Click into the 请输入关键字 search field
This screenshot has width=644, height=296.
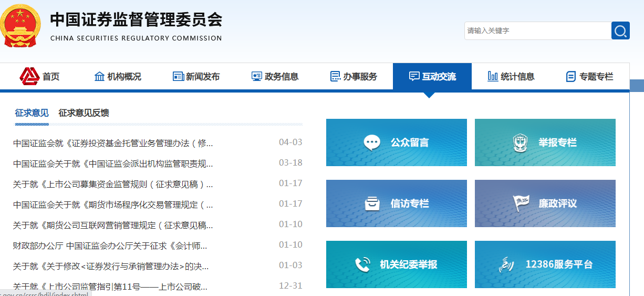pyautogui.click(x=537, y=30)
